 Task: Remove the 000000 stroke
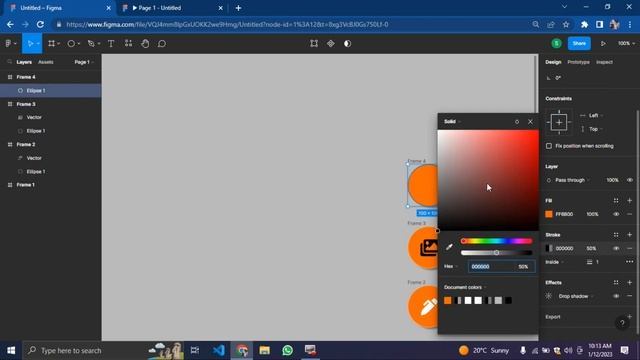coord(629,248)
